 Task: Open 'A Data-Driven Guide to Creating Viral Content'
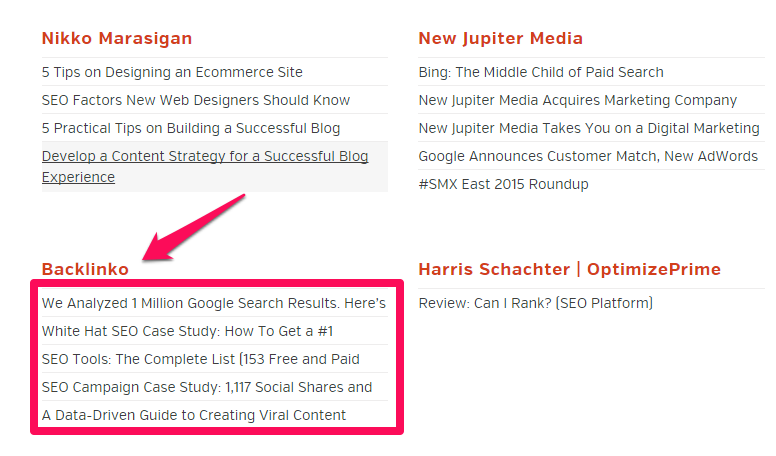tap(194, 415)
